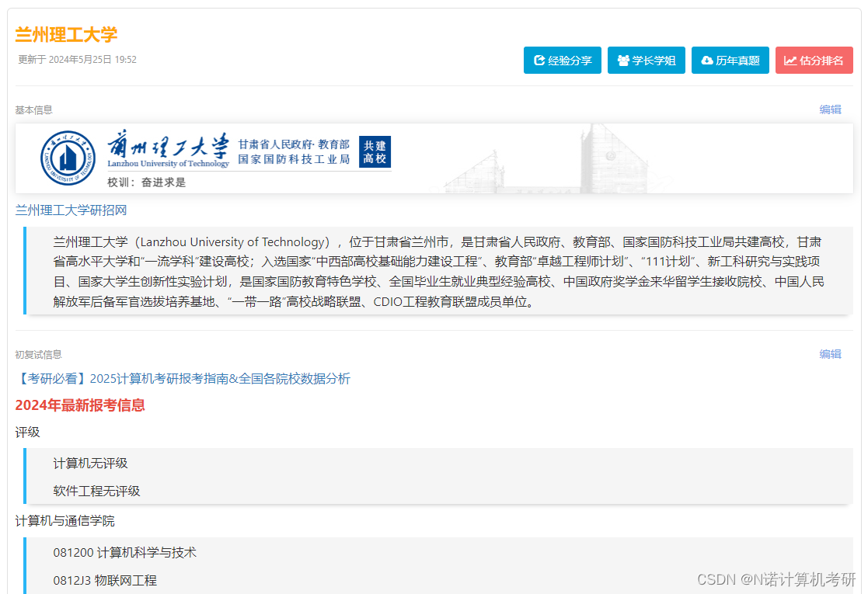868x594 pixels.
Task: Select the 计算机无评级 line
Action: [90, 464]
